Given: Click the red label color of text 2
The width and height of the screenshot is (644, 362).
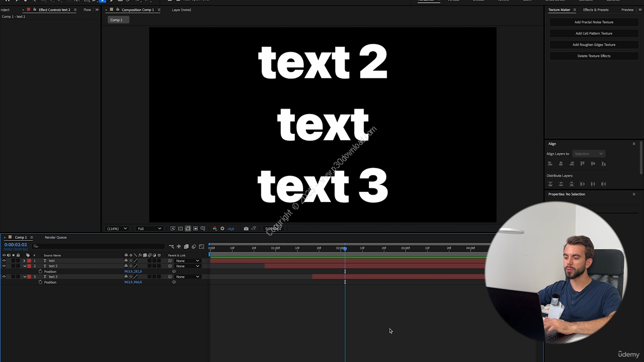Looking at the screenshot, I should 29,266.
